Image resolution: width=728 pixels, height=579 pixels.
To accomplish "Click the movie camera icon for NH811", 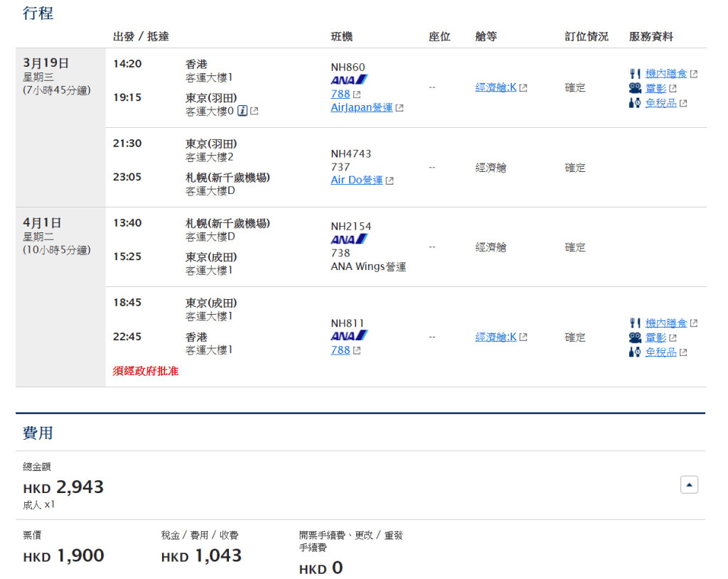I will 635,337.
